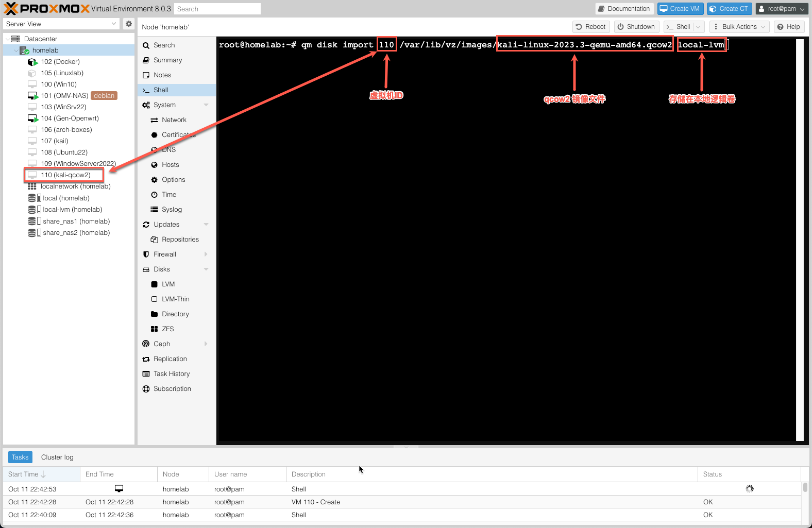
Task: Click the share_nas1 storage icon
Action: (34, 222)
